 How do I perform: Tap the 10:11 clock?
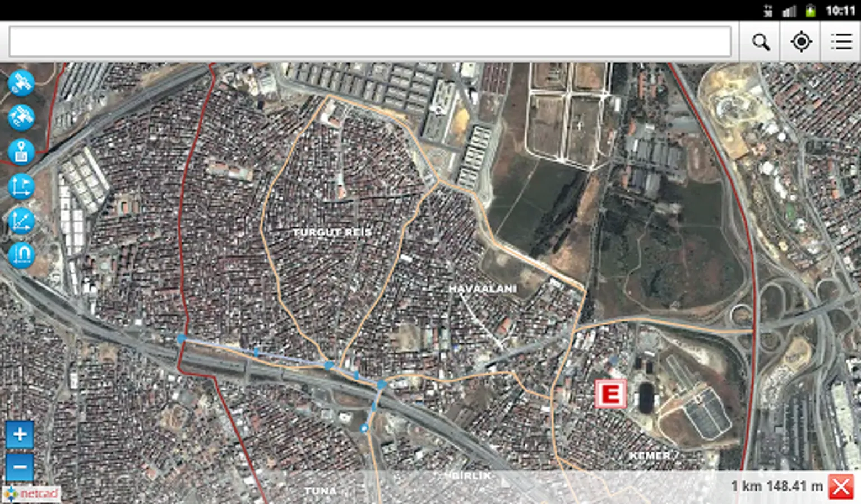click(840, 11)
